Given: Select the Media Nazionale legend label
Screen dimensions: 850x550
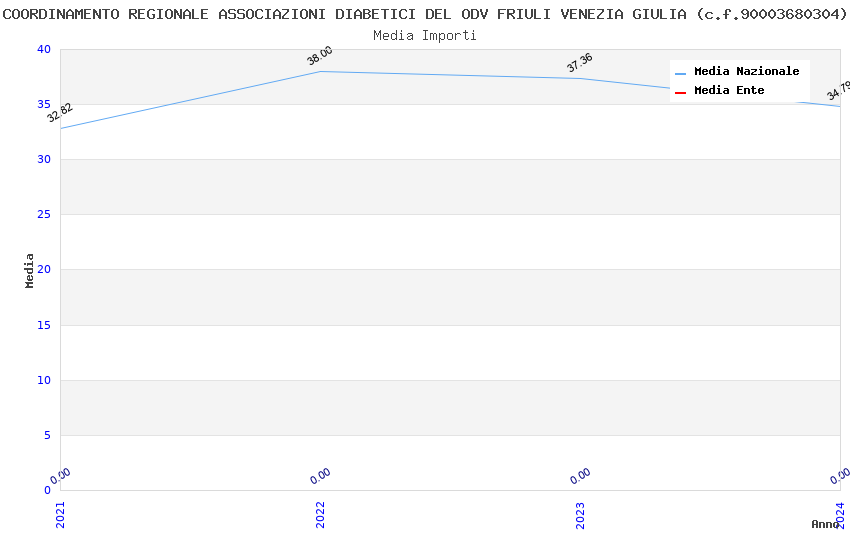Looking at the screenshot, I should (x=746, y=72).
